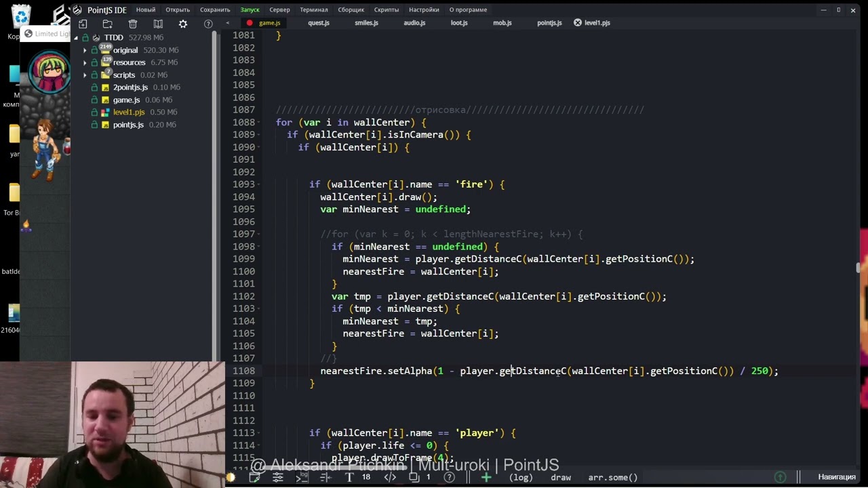
Task: Click the left arrow beside the tabs
Action: click(x=227, y=23)
